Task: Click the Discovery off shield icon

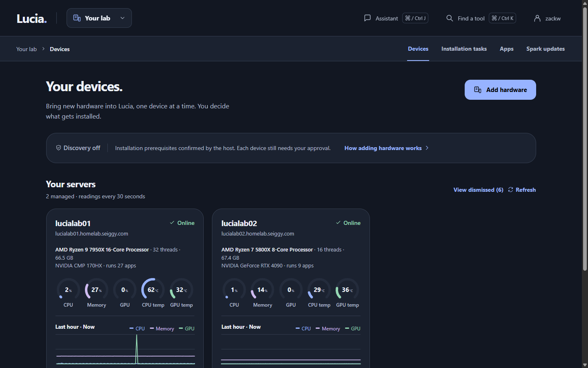Action: click(x=58, y=148)
